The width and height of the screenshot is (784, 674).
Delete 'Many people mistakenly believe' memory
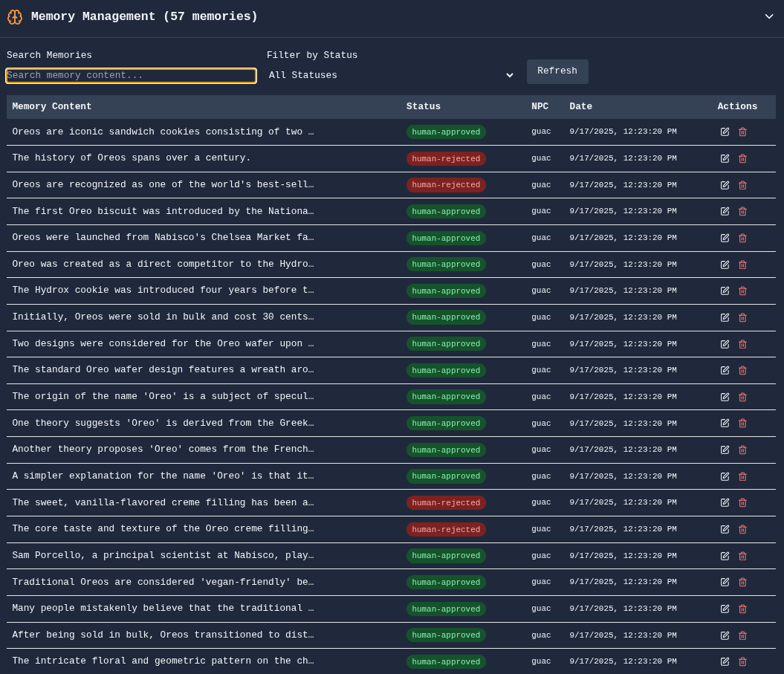[x=742, y=609]
